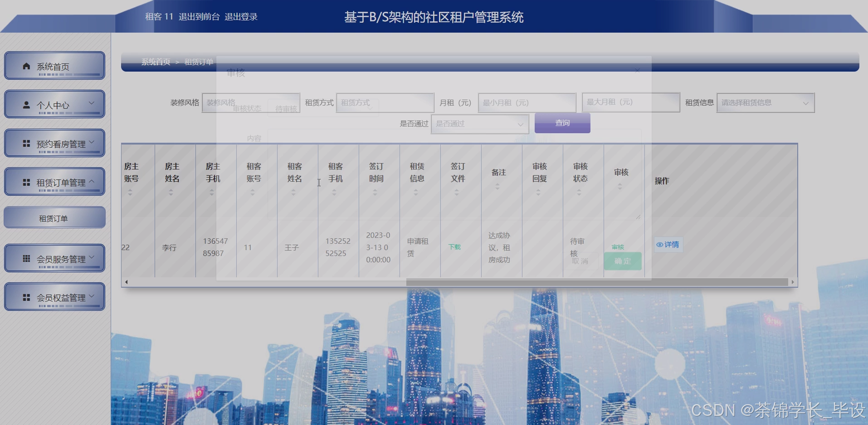Image resolution: width=868 pixels, height=425 pixels.
Task: Click the icon next to 会员服务管理
Action: 26,258
